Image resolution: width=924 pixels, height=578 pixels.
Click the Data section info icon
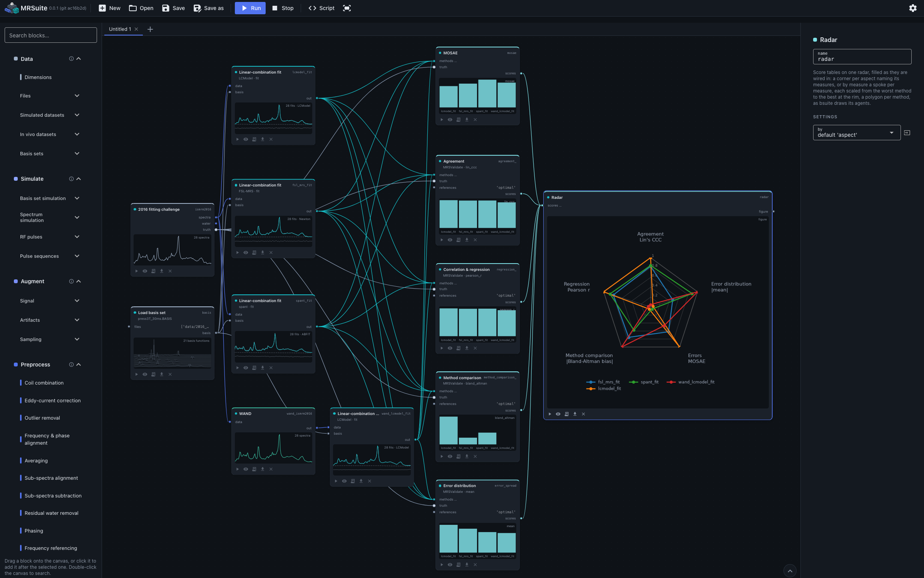point(71,59)
